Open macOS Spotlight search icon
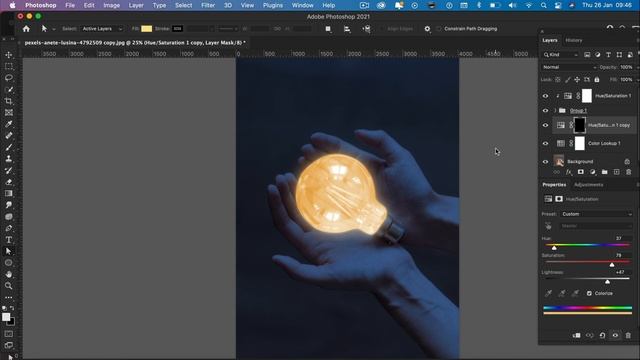 click(543, 5)
